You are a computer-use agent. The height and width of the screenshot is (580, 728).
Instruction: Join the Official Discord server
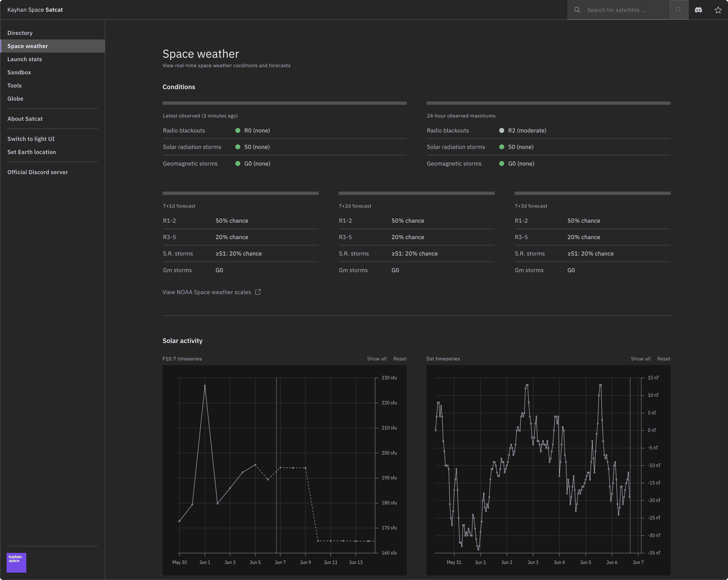[37, 172]
